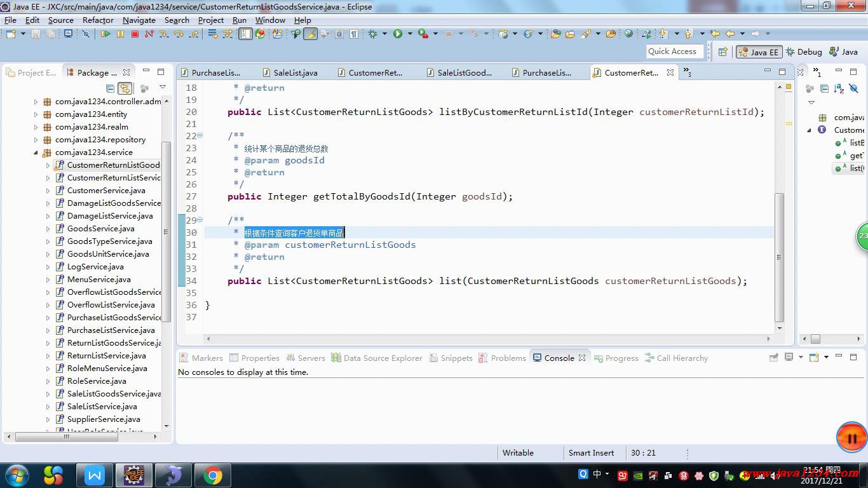The height and width of the screenshot is (488, 868).
Task: Toggle Show Whitespace Characters pilcrow icon
Action: point(353,34)
